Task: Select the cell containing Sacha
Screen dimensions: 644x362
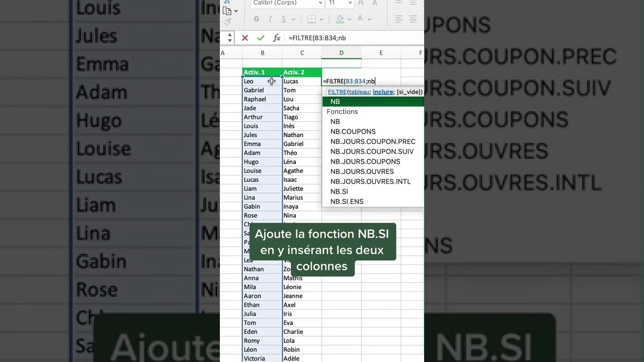Action: pyautogui.click(x=302, y=108)
